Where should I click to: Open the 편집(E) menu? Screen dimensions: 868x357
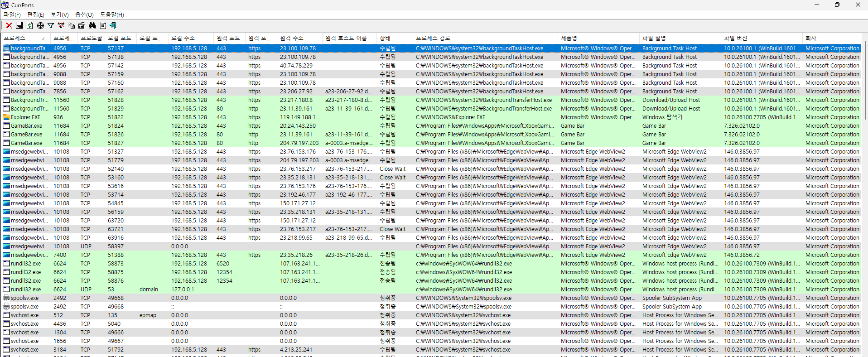[36, 14]
